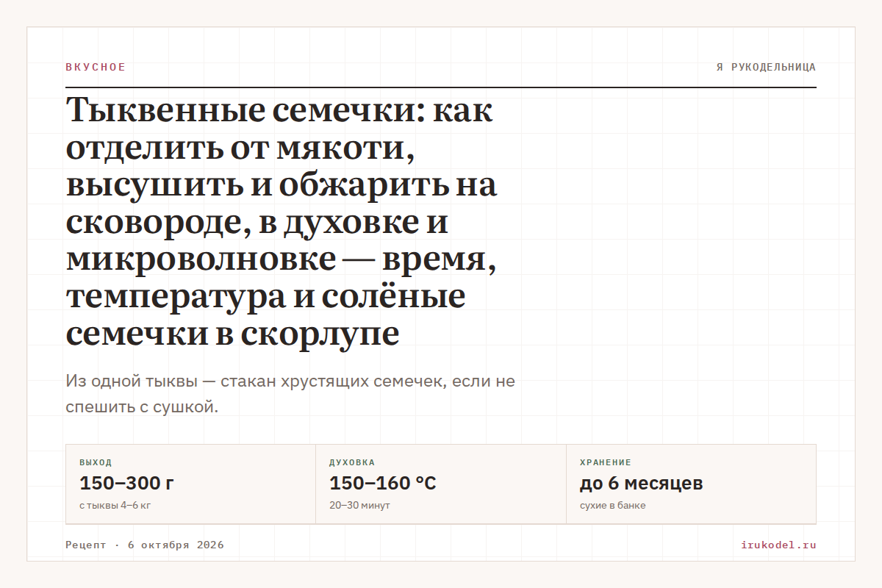Click the 'до 6 месяцев' value
Viewport: 882px width, 588px height.
[642, 483]
